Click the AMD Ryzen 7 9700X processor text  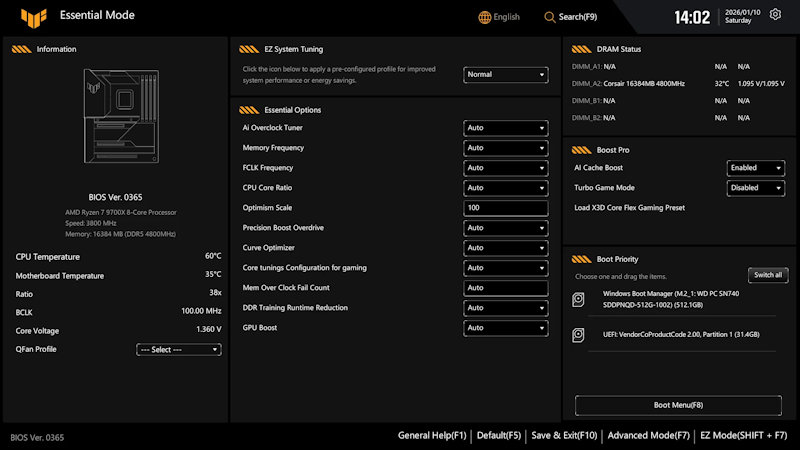[120, 212]
